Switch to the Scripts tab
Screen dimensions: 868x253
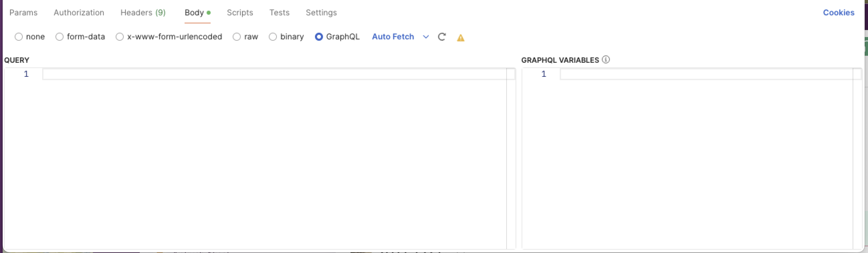[x=240, y=13]
